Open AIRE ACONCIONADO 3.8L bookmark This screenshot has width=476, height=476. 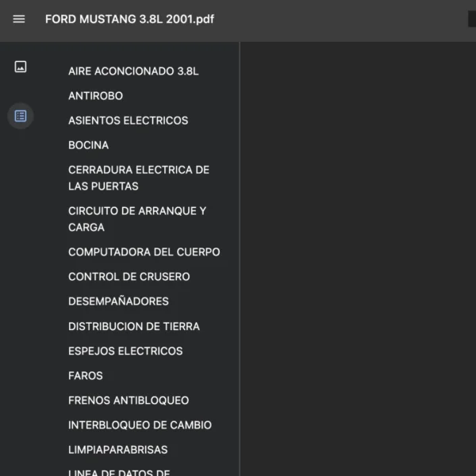click(x=133, y=71)
